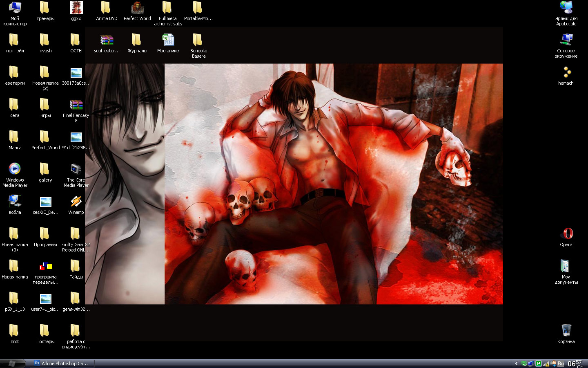Open the 380173a0ce image file
588x368 pixels.
pos(76,76)
